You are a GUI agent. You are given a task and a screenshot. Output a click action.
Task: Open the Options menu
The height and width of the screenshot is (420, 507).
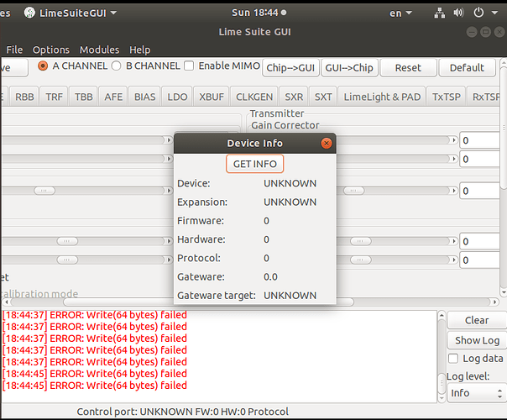[x=51, y=50]
